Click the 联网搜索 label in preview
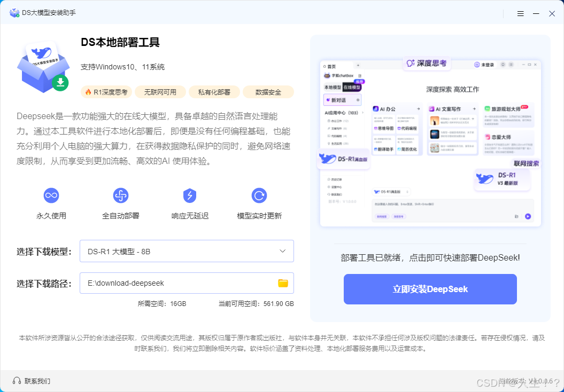 coord(526,164)
